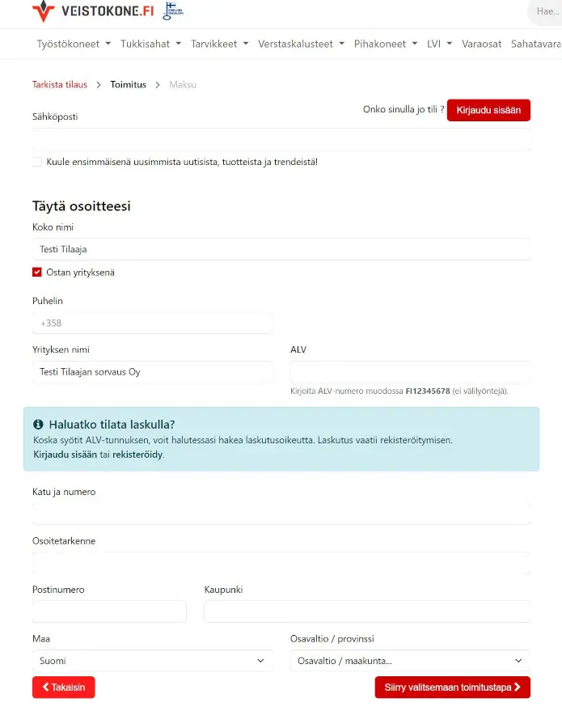Image resolution: width=562 pixels, height=728 pixels.
Task: Enable the newsletter subscription checkbox
Action: 37,162
